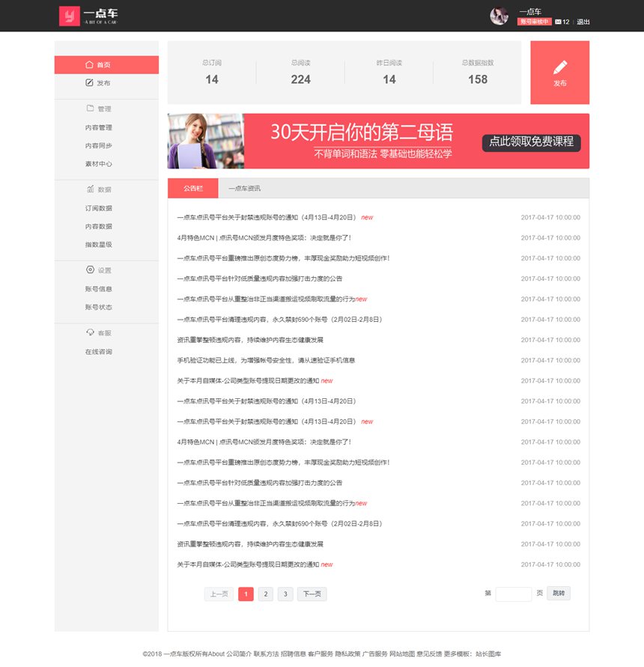Select the 公告栏 tab
This screenshot has height=667, width=644.
192,189
